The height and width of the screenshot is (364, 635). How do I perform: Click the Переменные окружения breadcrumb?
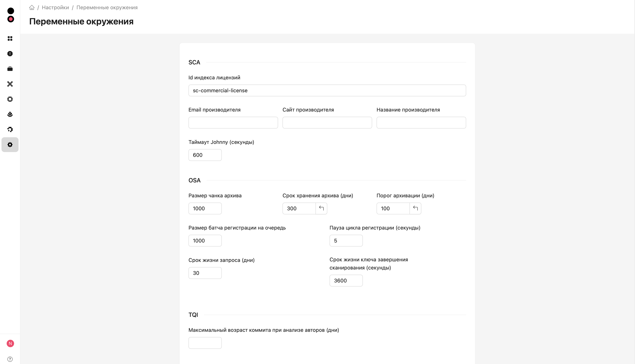(107, 8)
